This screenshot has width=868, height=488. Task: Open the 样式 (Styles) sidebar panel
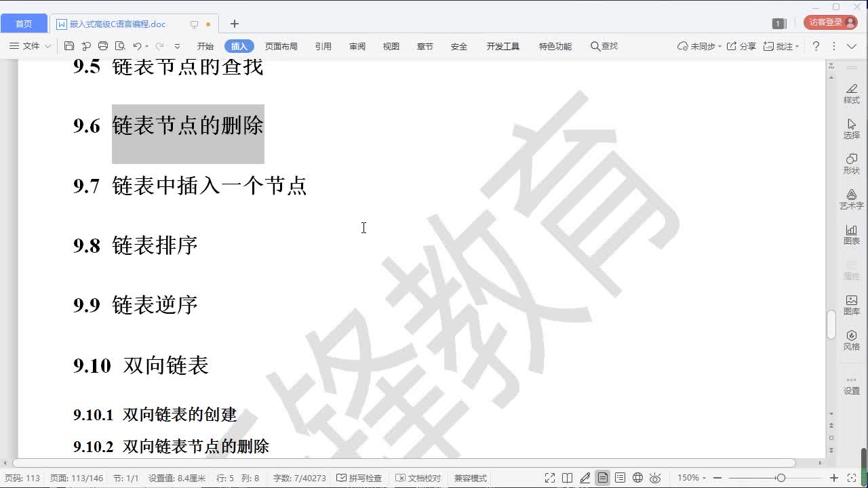click(852, 94)
